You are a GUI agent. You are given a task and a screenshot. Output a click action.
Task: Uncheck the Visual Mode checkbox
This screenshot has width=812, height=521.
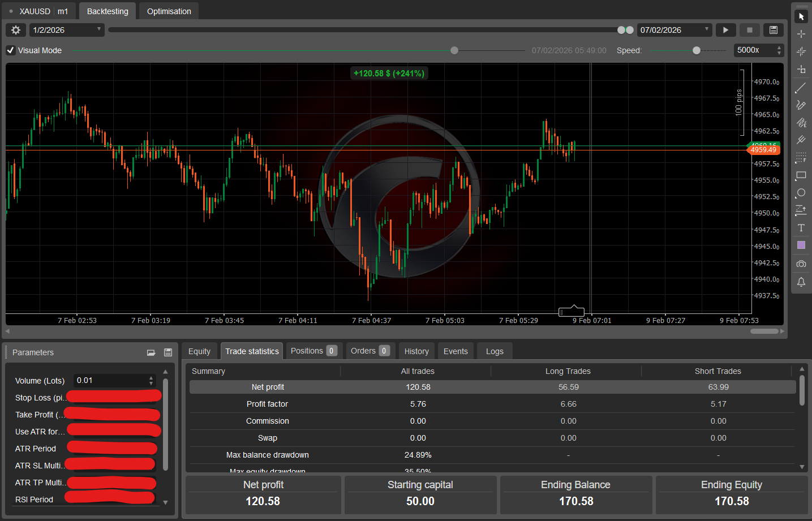pyautogui.click(x=10, y=50)
